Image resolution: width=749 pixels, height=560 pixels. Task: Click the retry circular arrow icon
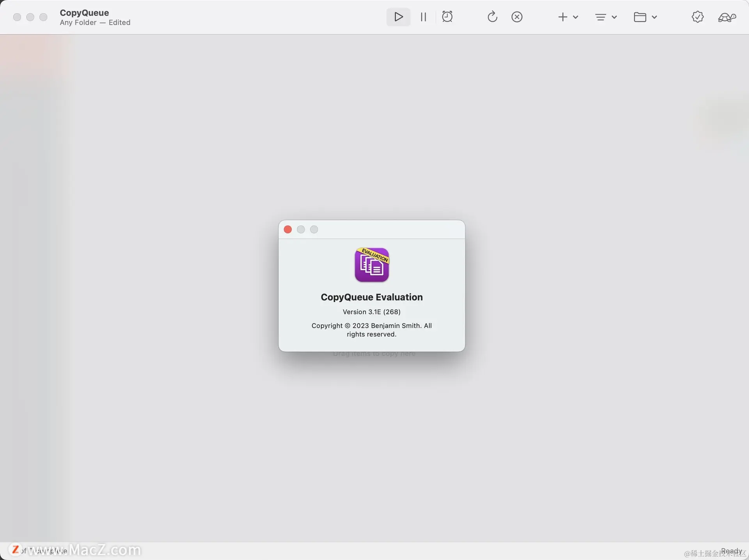pos(492,17)
